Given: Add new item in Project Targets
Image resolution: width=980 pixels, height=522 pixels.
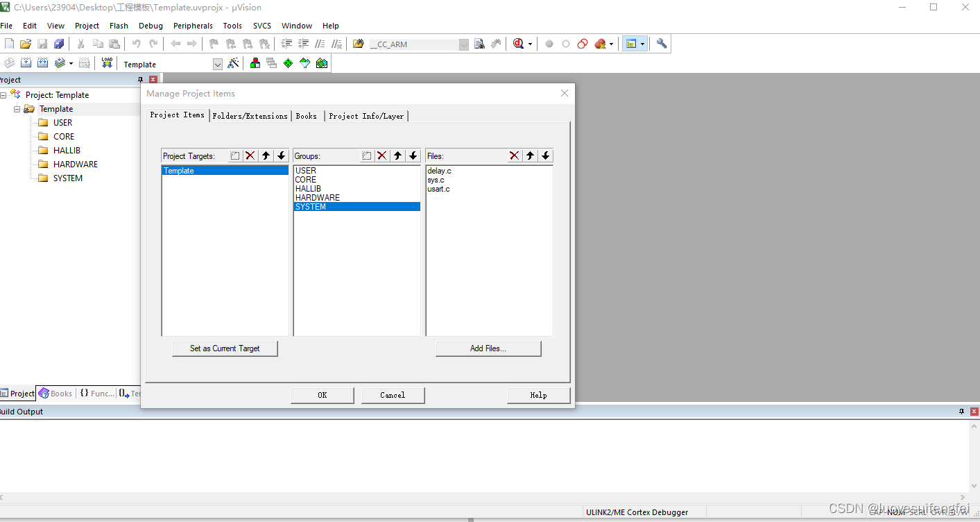Looking at the screenshot, I should tap(235, 155).
